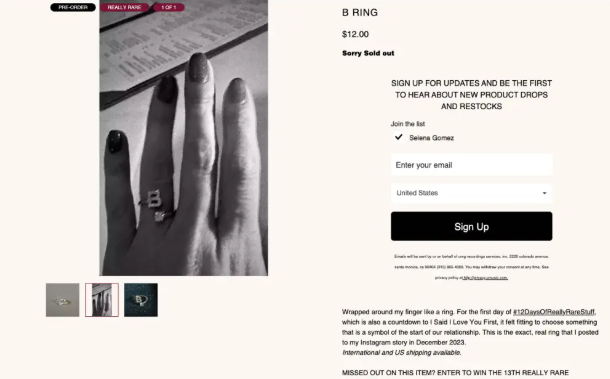610x379 pixels.
Task: Click the black Sign Up button
Action: pyautogui.click(x=472, y=226)
